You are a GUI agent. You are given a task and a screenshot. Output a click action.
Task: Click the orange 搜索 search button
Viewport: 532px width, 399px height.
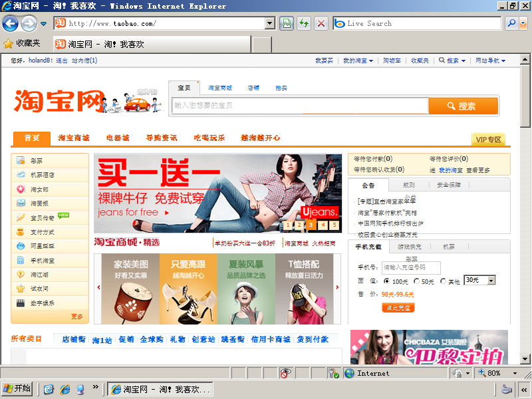point(464,106)
